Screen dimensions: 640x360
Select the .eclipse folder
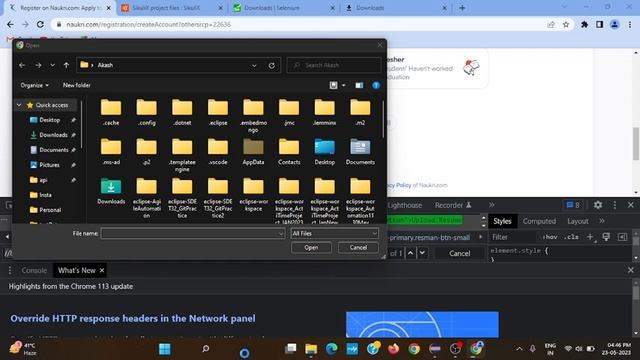pyautogui.click(x=218, y=112)
